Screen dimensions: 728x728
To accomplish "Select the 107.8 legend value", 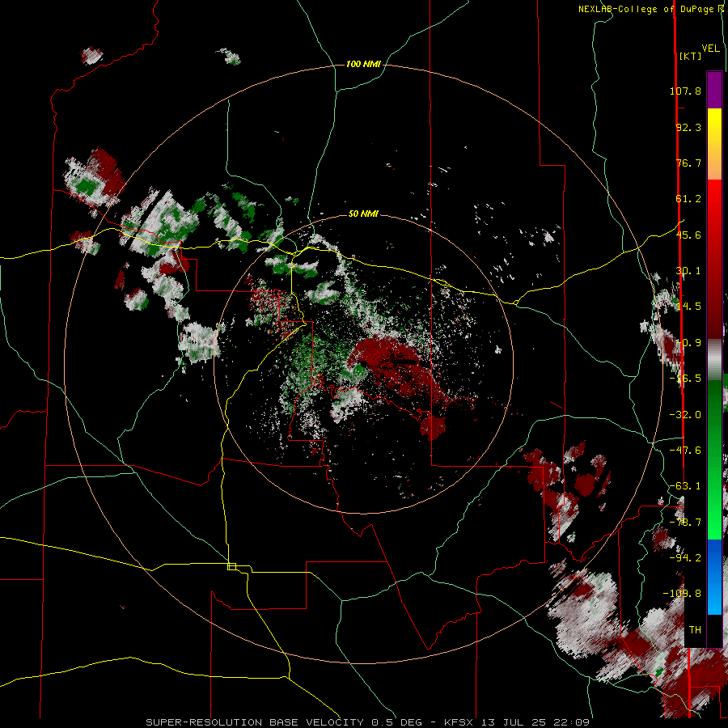I will 685,91.
